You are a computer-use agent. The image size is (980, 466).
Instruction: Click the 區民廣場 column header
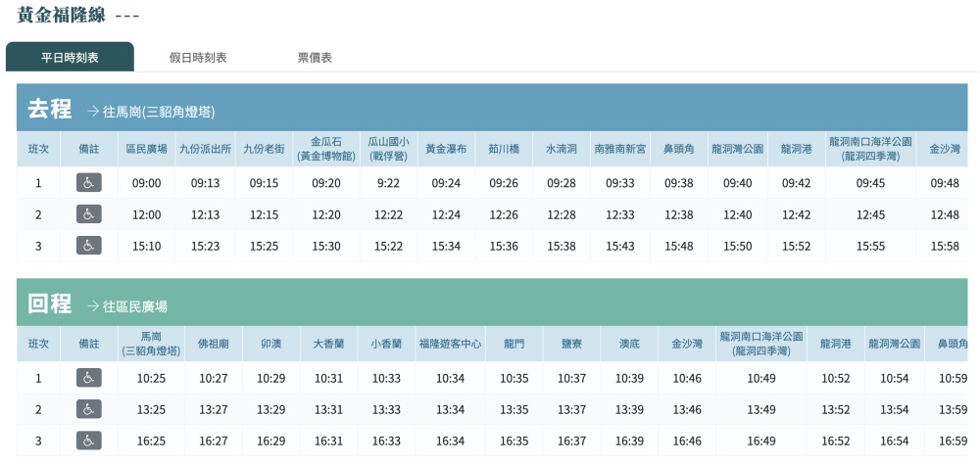(x=147, y=149)
